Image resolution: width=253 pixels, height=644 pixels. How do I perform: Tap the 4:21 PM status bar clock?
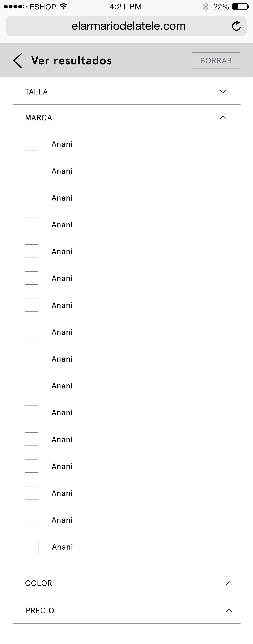[x=126, y=7]
